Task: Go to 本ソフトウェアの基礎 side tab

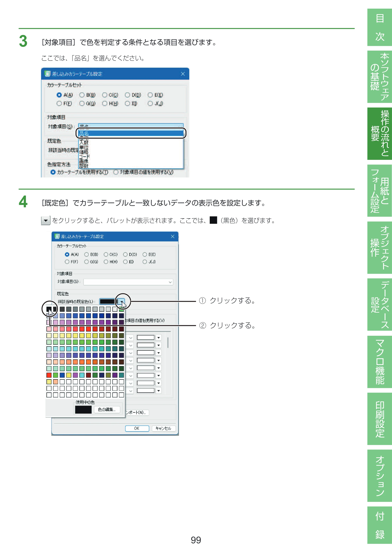Action: (379, 77)
